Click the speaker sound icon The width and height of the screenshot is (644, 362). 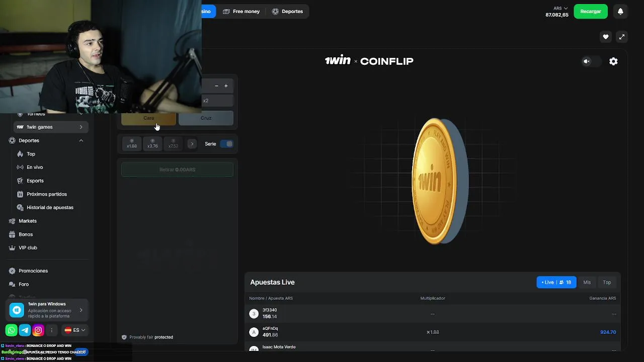pyautogui.click(x=586, y=61)
